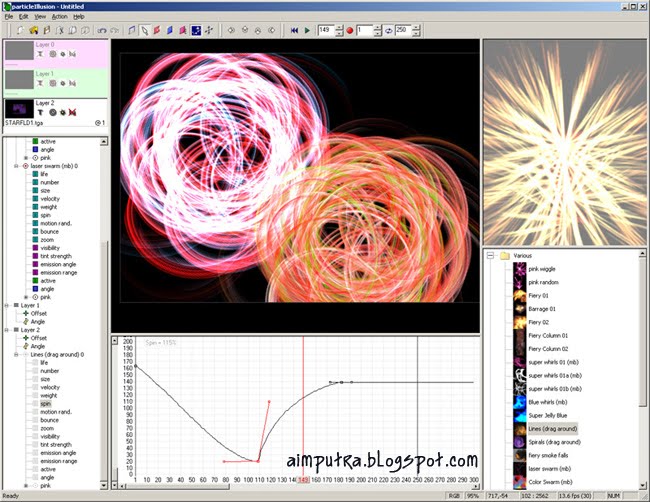Click the red playhead marker at frame 149
The image size is (650, 502).
pyautogui.click(x=303, y=480)
